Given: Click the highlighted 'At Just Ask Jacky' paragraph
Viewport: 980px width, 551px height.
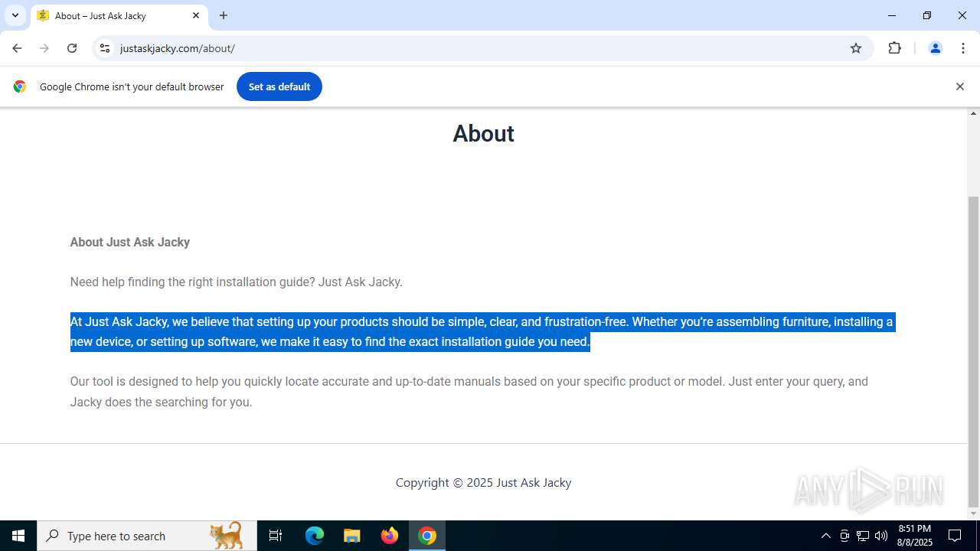Looking at the screenshot, I should (x=482, y=331).
